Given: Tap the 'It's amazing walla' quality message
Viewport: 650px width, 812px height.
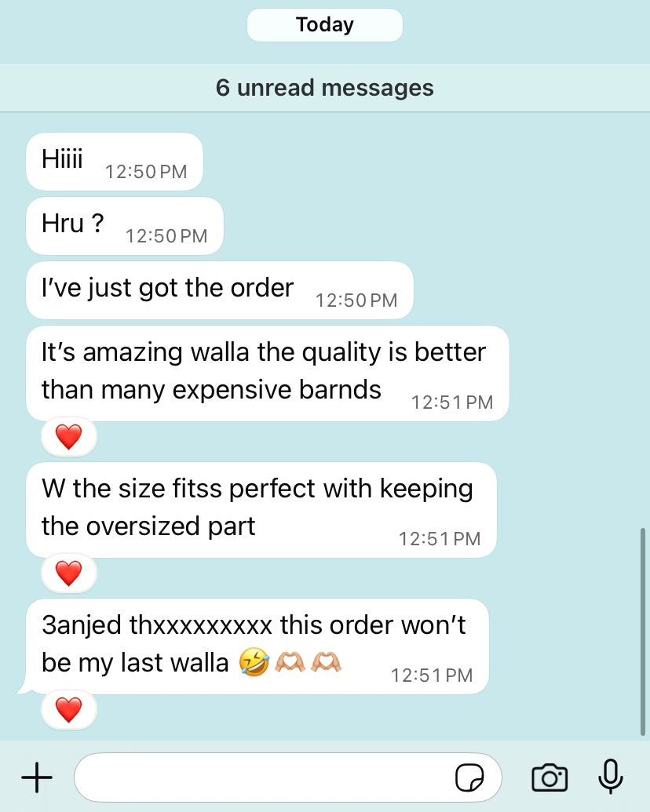Looking at the screenshot, I should tap(268, 373).
